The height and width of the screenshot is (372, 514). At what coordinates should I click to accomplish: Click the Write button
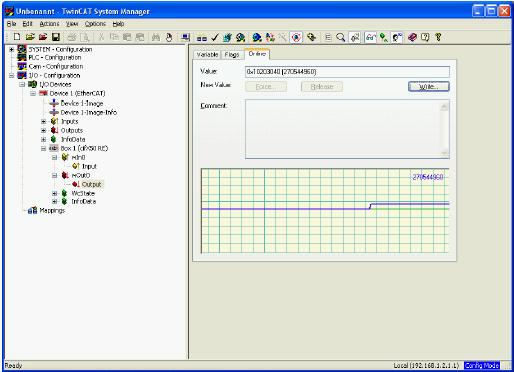(429, 87)
